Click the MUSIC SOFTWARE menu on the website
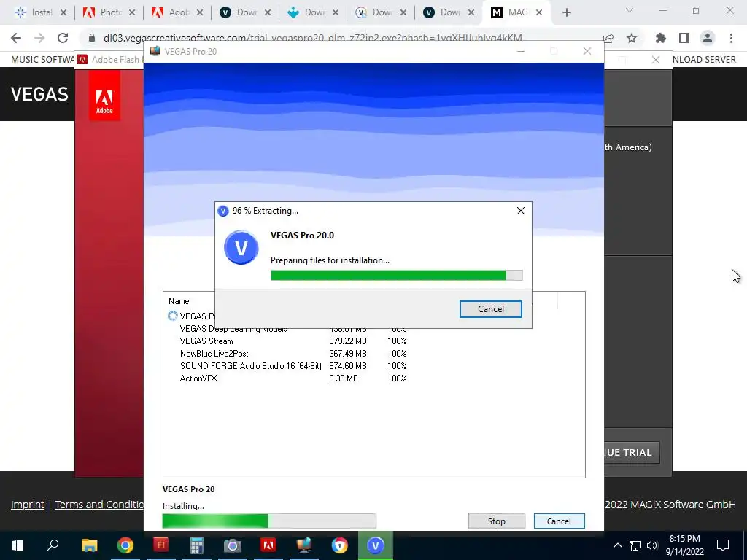Image resolution: width=747 pixels, height=560 pixels. [42, 60]
